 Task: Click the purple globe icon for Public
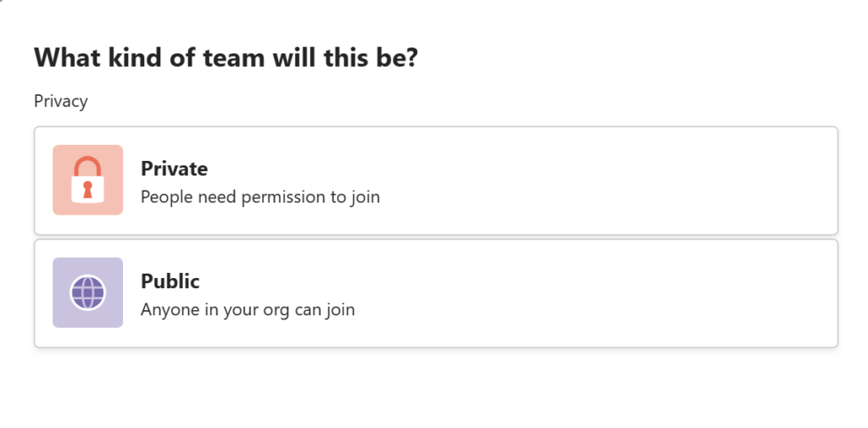click(x=87, y=292)
